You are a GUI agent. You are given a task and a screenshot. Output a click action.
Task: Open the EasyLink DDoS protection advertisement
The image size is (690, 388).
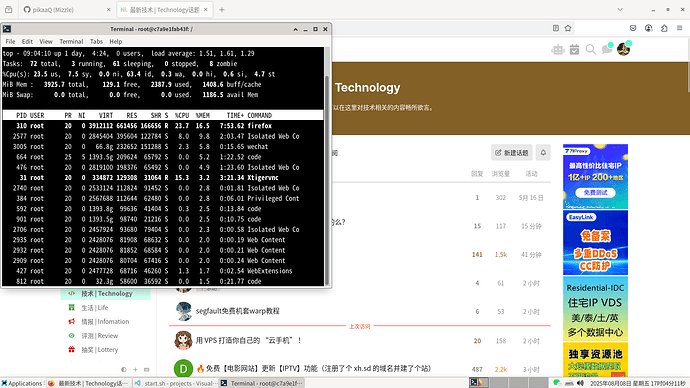coord(595,242)
